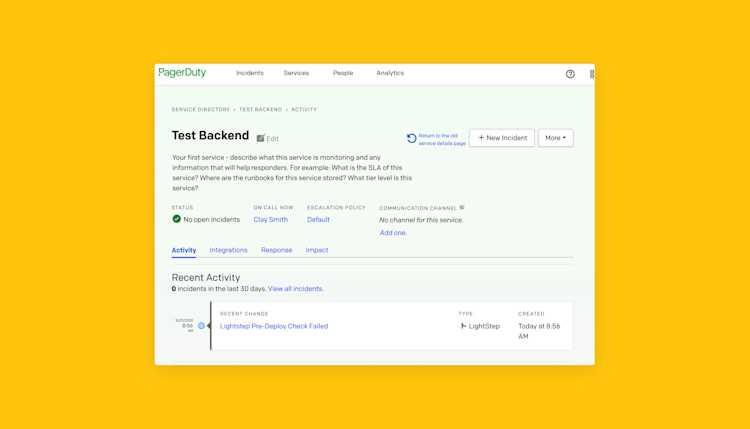750x429 pixels.
Task: Open the Incidents menu
Action: coord(250,73)
